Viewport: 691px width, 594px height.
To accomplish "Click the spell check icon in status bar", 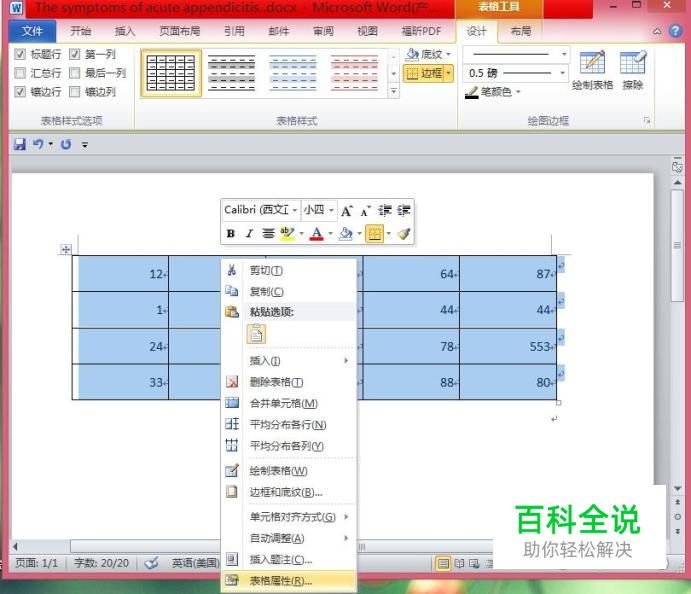I will tap(151, 563).
